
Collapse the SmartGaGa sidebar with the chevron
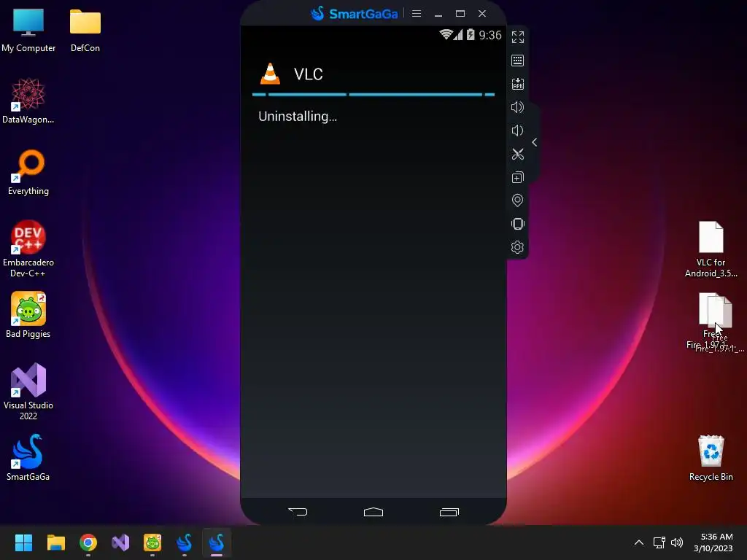coord(535,142)
